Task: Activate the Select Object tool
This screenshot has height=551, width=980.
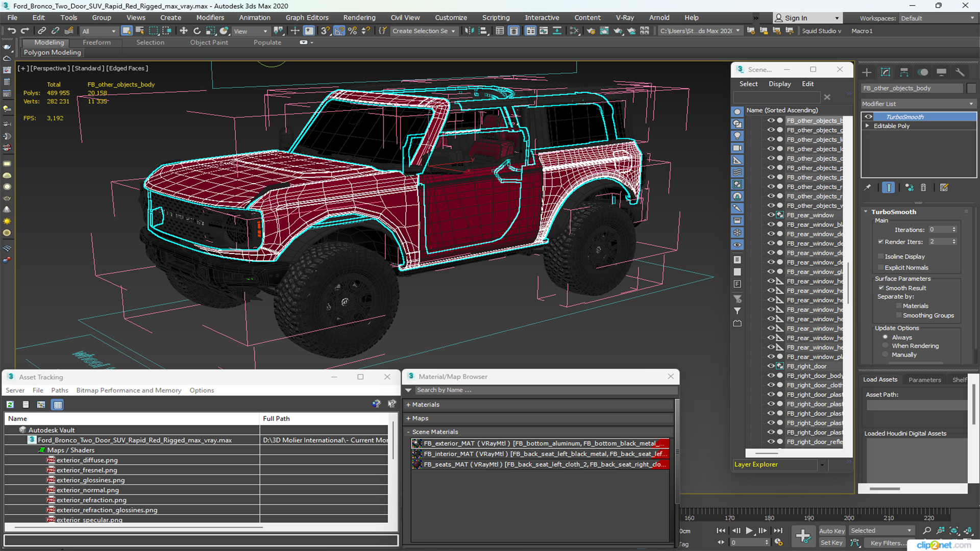Action: [x=127, y=31]
